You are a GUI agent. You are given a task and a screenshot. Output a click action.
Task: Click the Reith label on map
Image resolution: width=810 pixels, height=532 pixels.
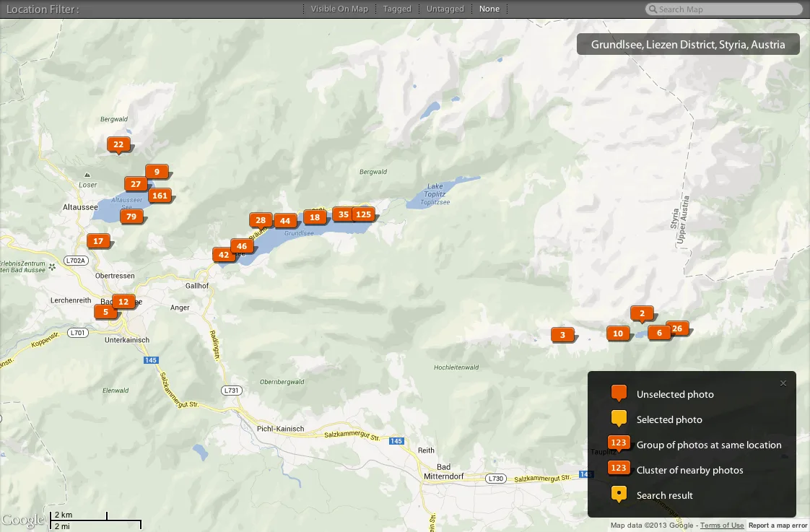[x=426, y=450]
